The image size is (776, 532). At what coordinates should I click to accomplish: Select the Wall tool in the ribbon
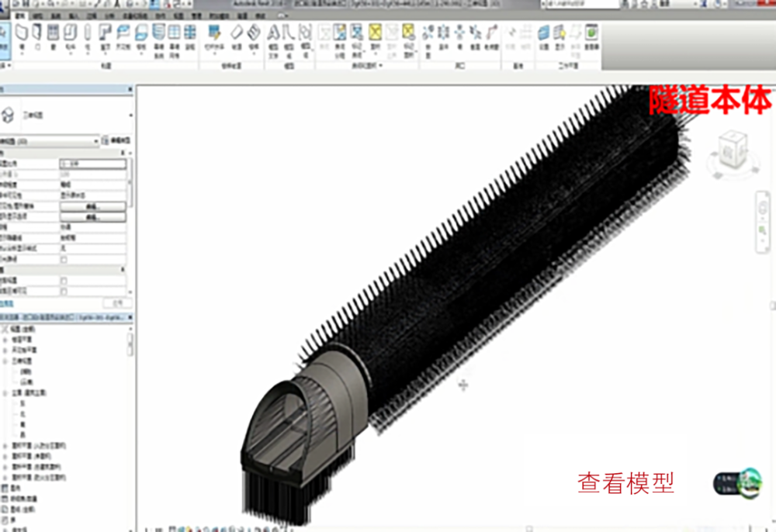(x=21, y=36)
